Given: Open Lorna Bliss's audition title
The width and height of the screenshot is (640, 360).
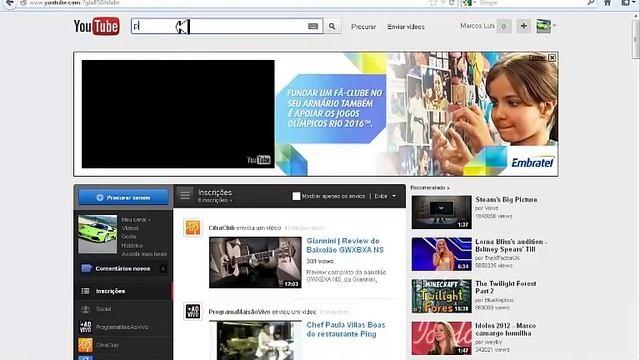Looking at the screenshot, I should (511, 245).
